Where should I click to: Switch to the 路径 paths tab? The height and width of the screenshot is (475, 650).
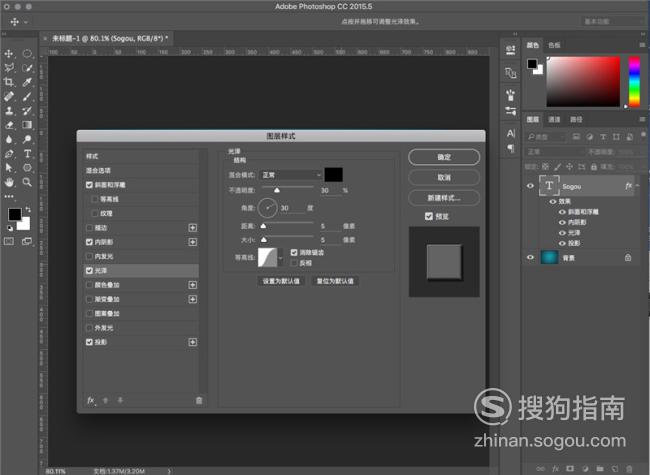576,119
